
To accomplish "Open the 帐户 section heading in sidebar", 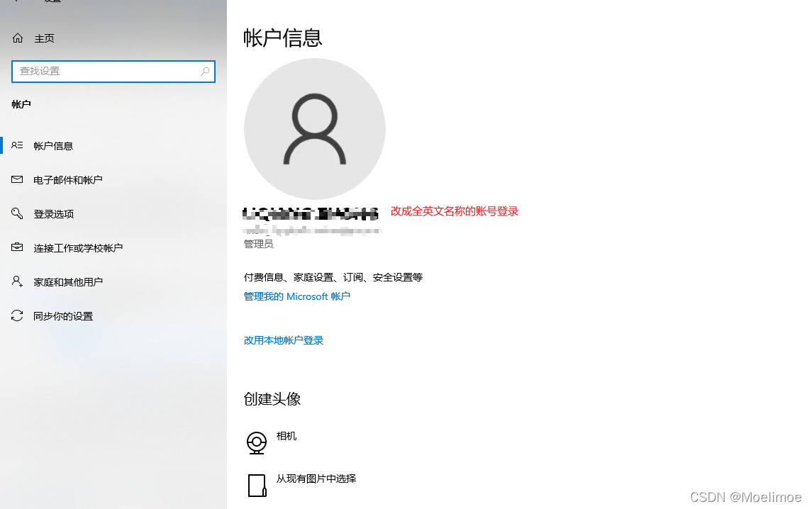I will point(21,104).
